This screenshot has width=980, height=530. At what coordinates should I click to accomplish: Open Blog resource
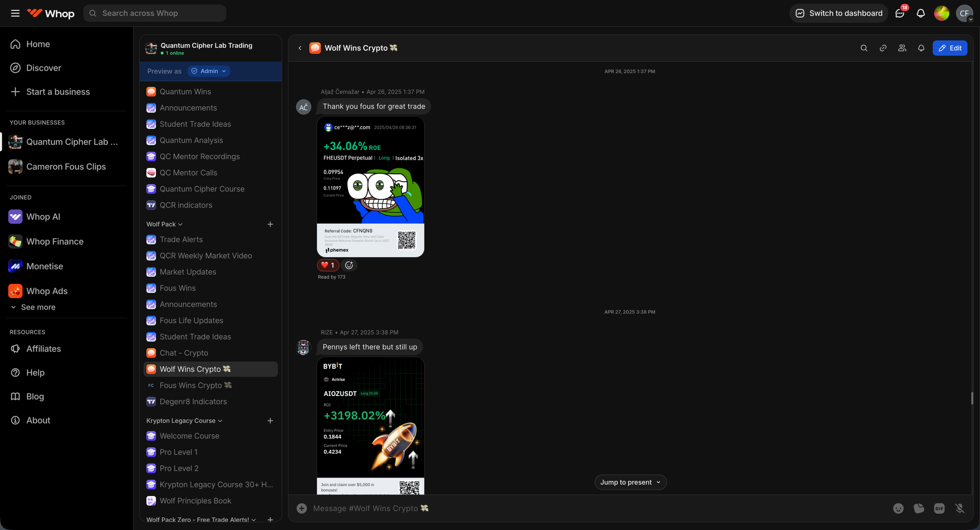[x=67, y=397]
